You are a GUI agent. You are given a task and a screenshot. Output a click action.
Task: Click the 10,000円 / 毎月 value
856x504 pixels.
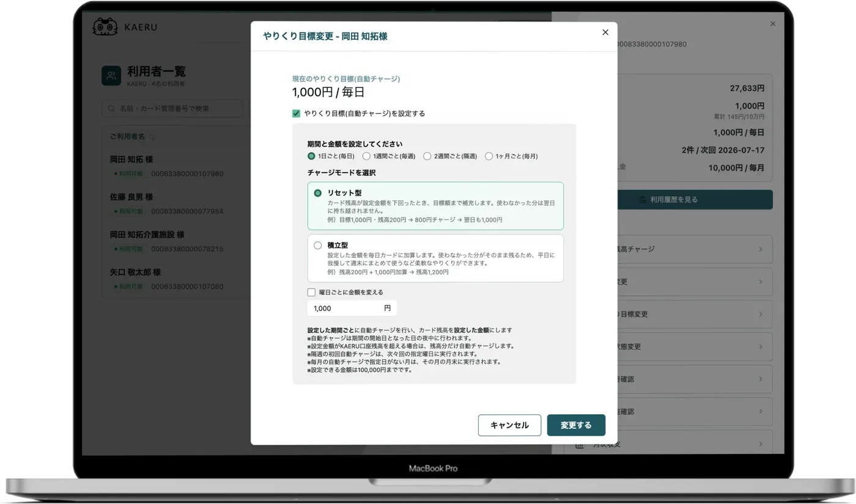737,167
